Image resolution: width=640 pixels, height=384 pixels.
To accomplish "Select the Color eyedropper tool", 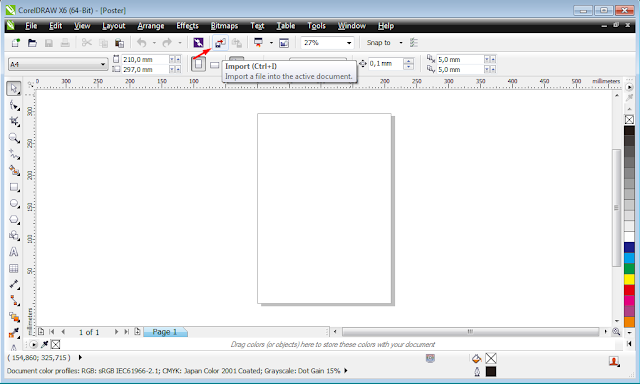I will pyautogui.click(x=14, y=333).
